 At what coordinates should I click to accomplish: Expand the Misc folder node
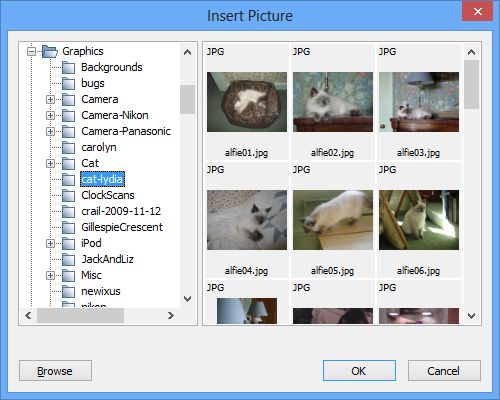(50, 275)
